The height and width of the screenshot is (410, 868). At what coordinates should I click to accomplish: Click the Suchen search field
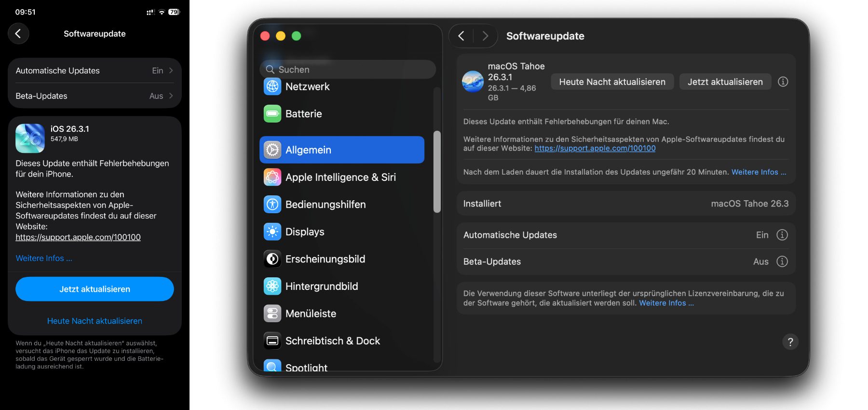point(347,69)
